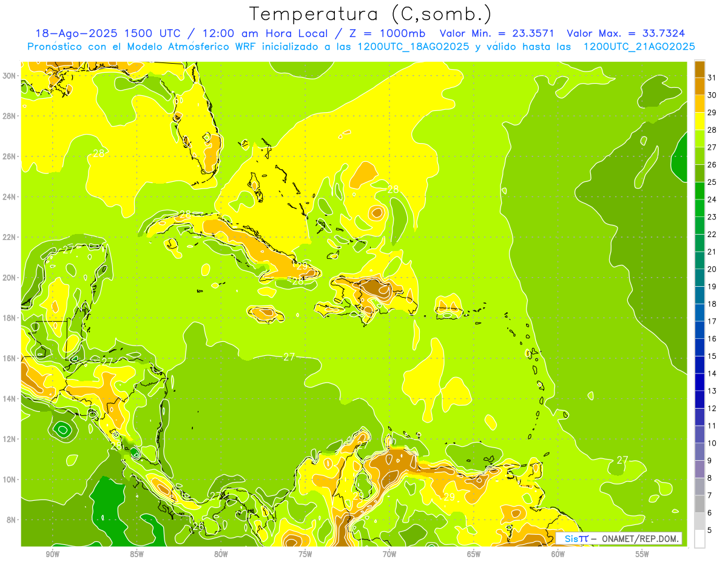
Task: Click the 14N latitude axis label
Action: [10, 399]
